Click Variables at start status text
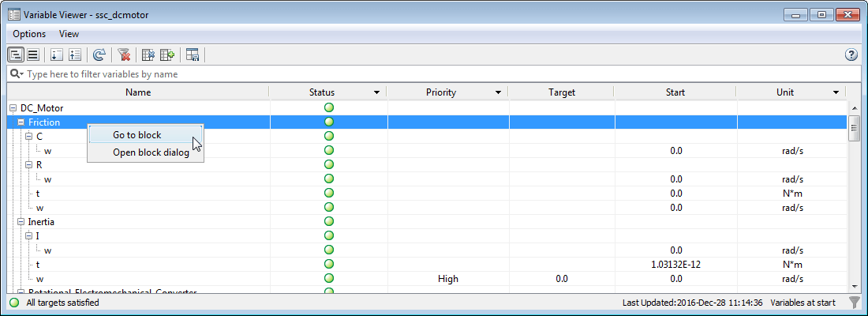 tap(803, 303)
